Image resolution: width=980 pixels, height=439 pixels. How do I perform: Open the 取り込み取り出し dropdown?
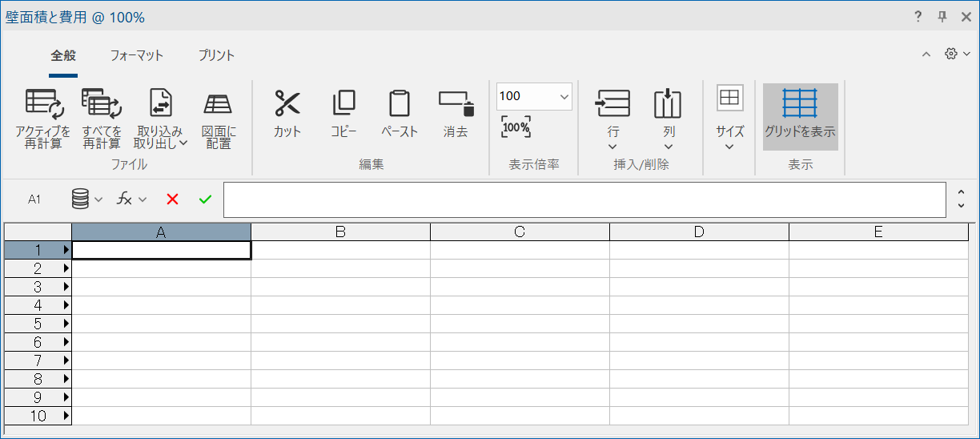tap(160, 138)
